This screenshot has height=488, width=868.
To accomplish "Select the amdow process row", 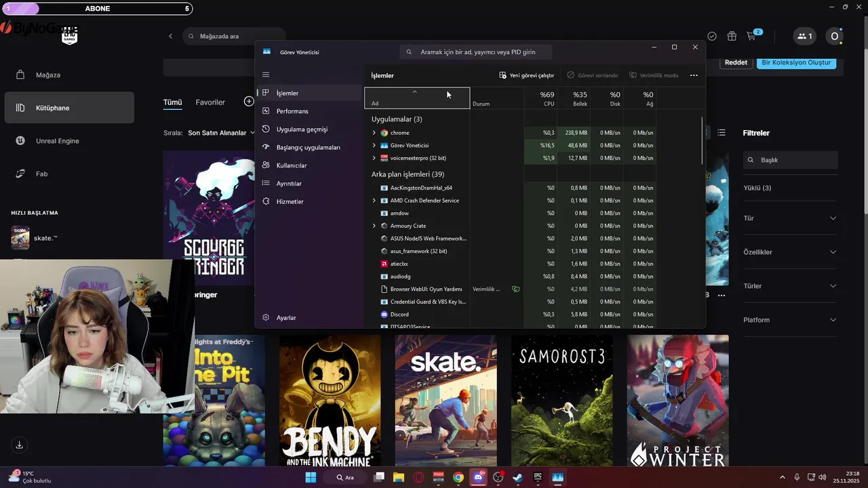I will (x=511, y=213).
